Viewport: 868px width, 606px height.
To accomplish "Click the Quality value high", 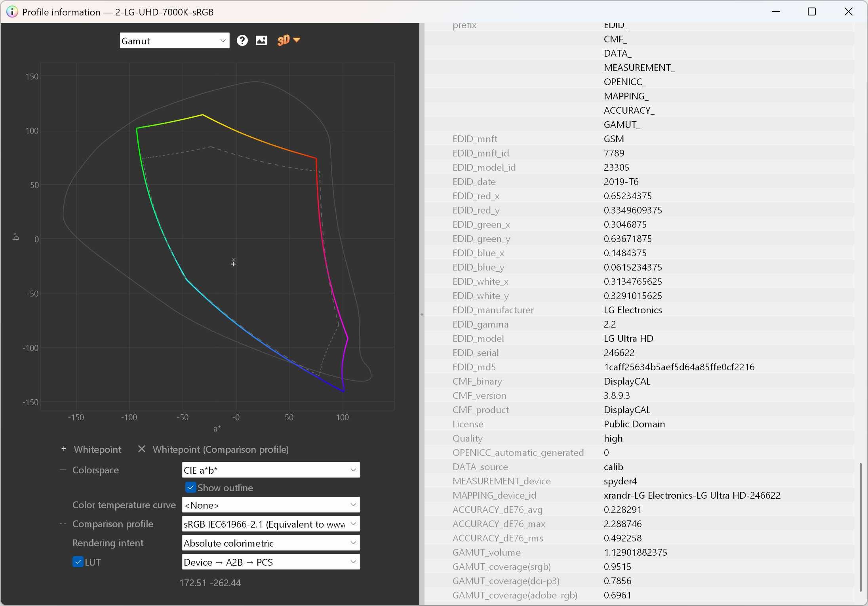I will tap(613, 438).
